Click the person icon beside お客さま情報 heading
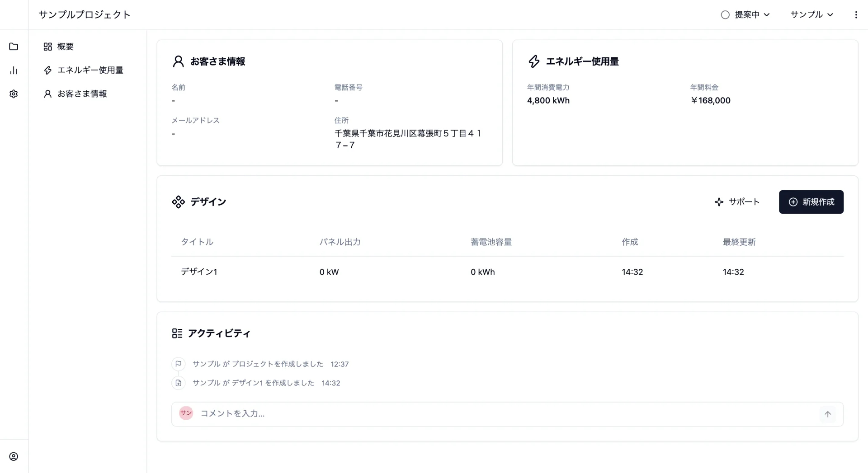This screenshot has height=473, width=868. [x=178, y=61]
